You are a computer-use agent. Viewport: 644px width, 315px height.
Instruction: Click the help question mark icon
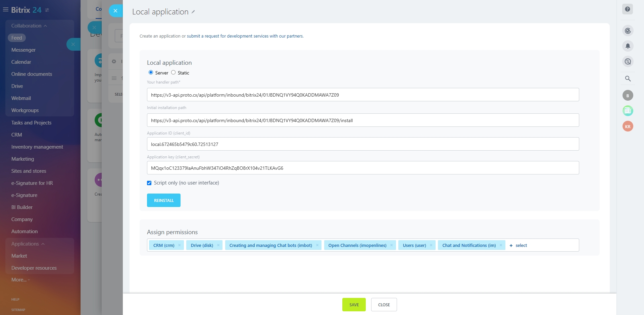(x=627, y=9)
